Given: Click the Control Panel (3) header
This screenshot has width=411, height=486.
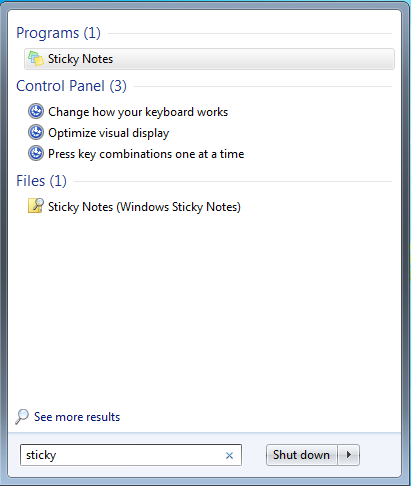Looking at the screenshot, I should [x=71, y=86].
